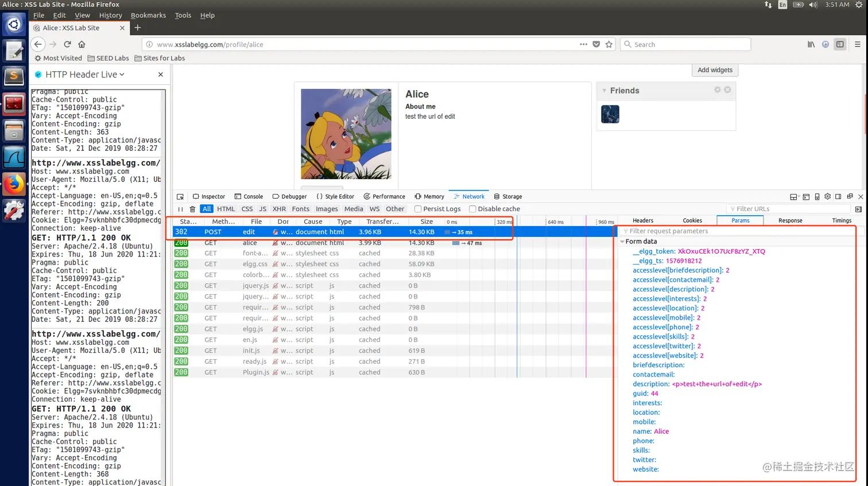The image size is (868, 486).
Task: Open the Friends widget settings gear
Action: 717,90
